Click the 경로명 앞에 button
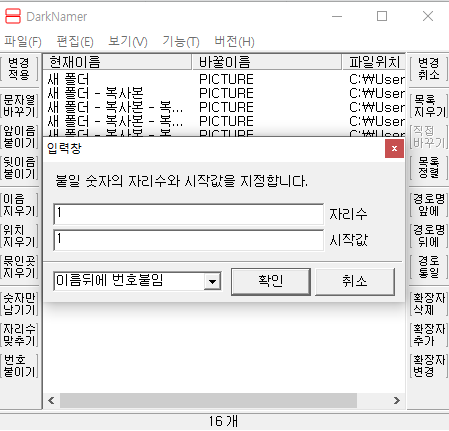 tap(429, 205)
